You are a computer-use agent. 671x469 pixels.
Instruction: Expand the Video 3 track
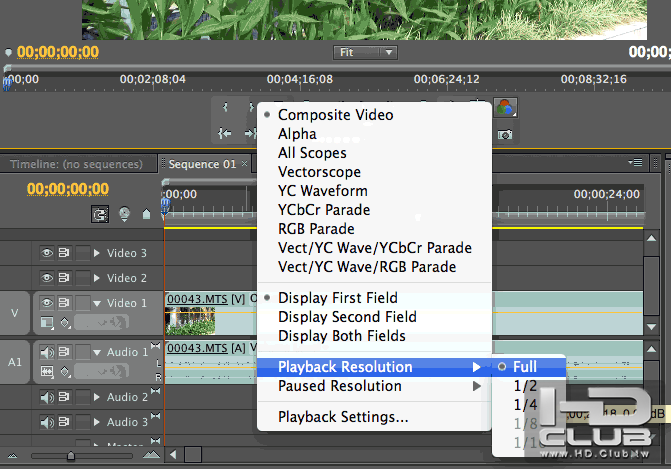[97, 253]
